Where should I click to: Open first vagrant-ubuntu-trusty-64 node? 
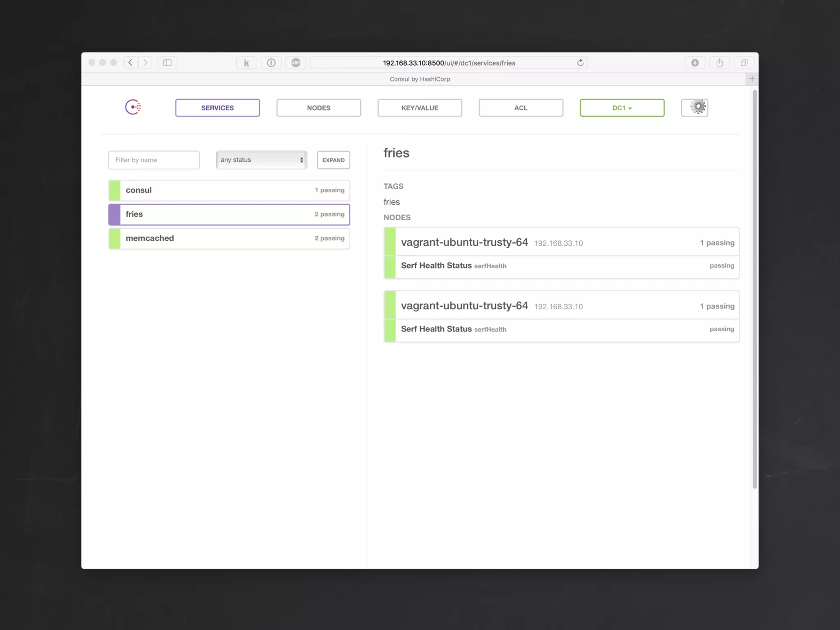point(464,242)
